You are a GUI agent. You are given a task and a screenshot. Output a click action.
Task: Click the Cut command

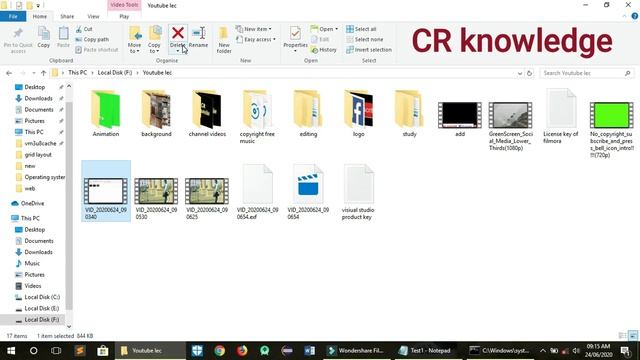(84, 29)
